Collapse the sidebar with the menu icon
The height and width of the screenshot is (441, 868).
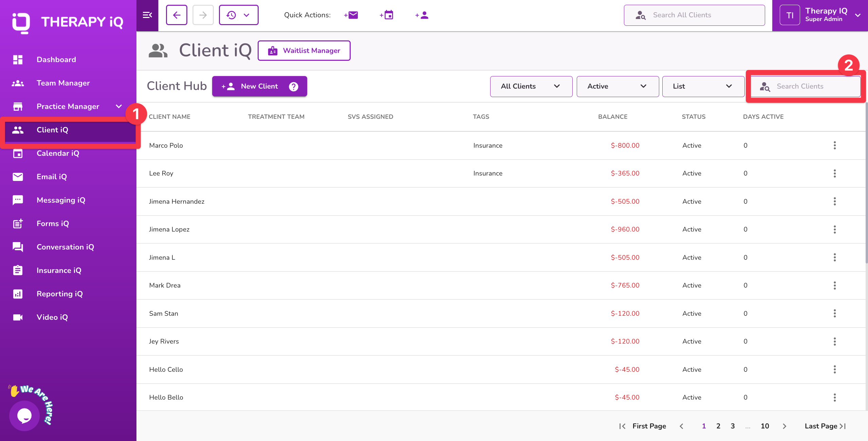(x=147, y=15)
